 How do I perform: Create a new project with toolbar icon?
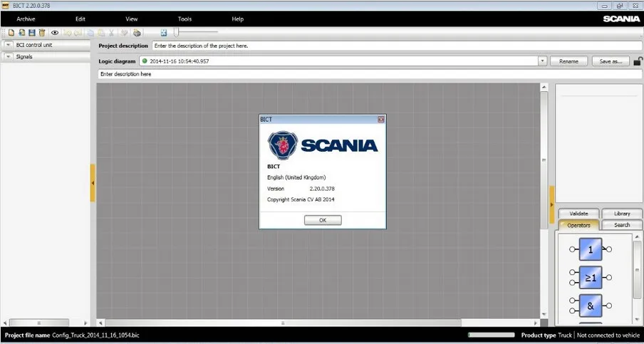click(11, 33)
